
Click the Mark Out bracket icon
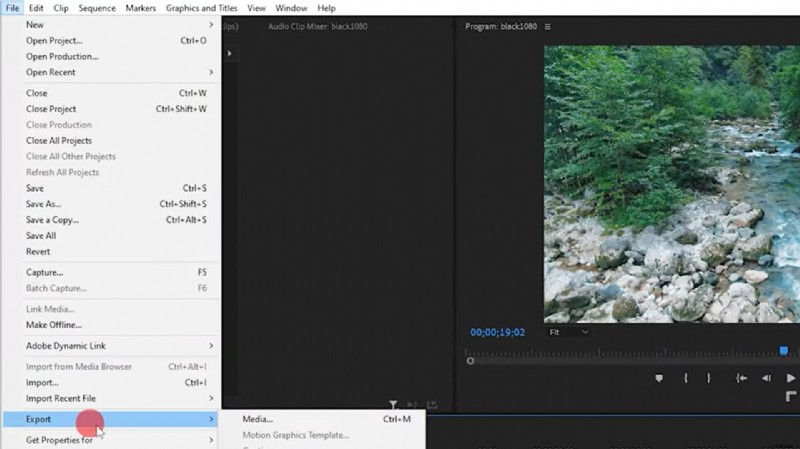click(709, 378)
